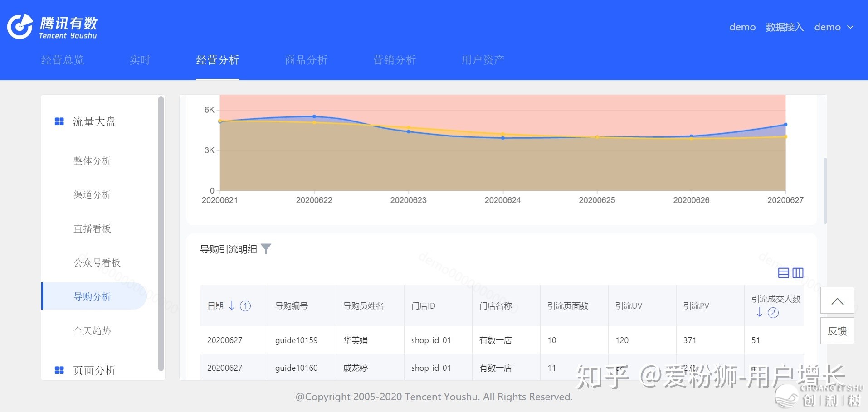Click the sort priority 2 badge
This screenshot has height=412, width=868.
pyautogui.click(x=773, y=313)
